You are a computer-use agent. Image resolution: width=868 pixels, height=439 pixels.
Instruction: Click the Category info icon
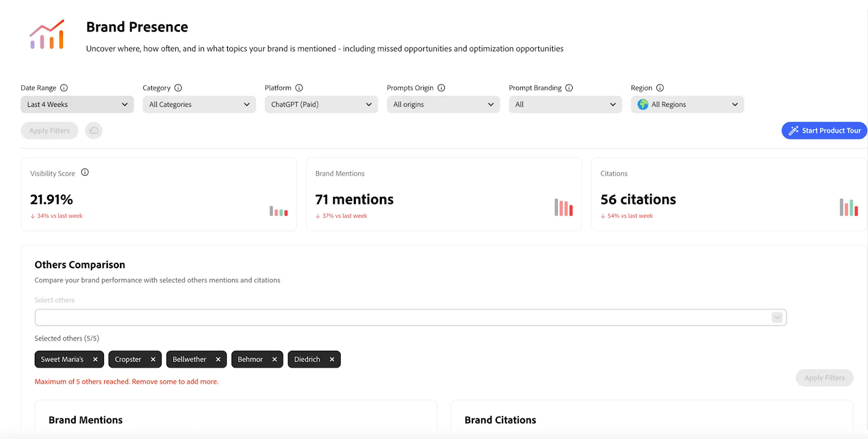click(178, 88)
